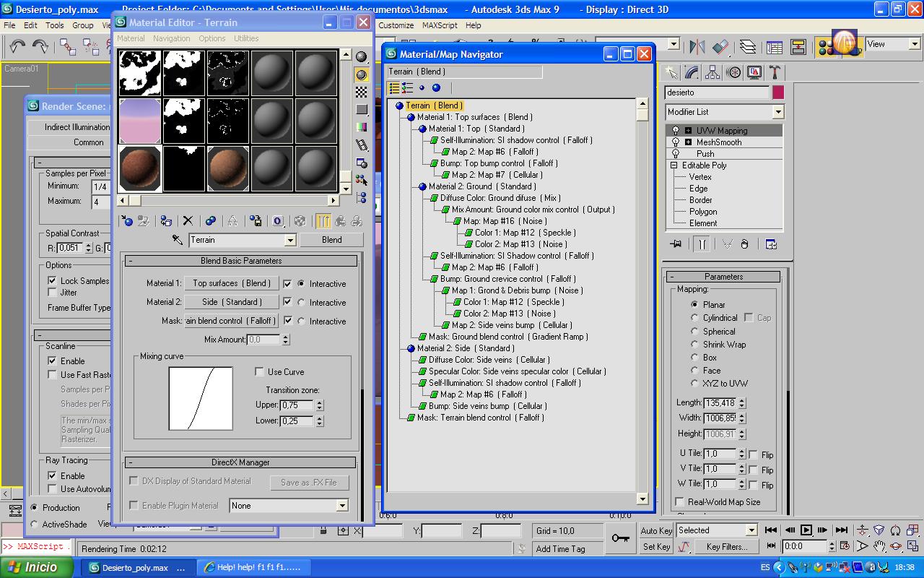
Task: Open the Layer Manager icon
Action: click(x=748, y=47)
